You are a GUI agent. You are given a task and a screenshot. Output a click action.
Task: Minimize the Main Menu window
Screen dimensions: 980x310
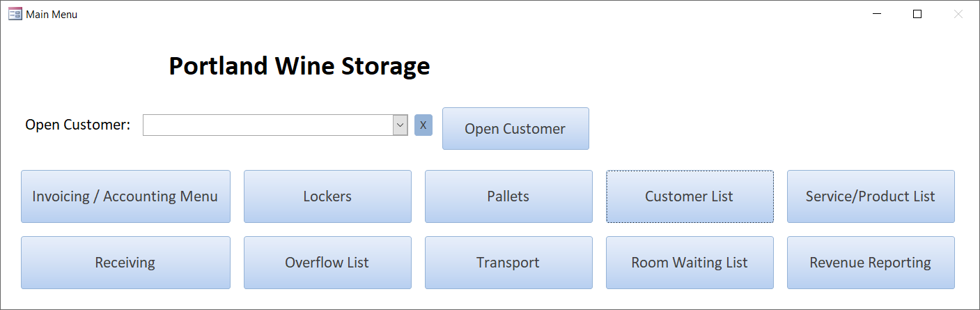click(877, 14)
